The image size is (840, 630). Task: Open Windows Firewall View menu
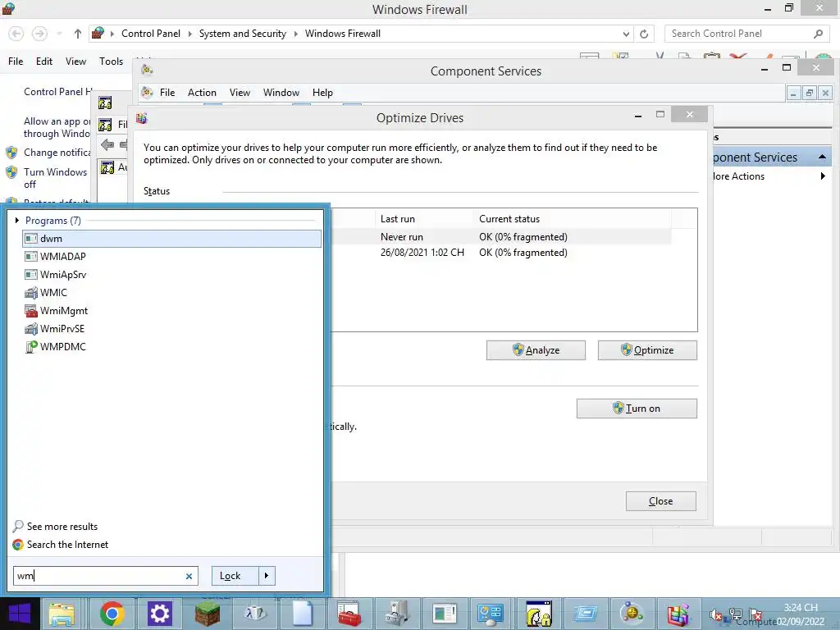[x=75, y=62]
